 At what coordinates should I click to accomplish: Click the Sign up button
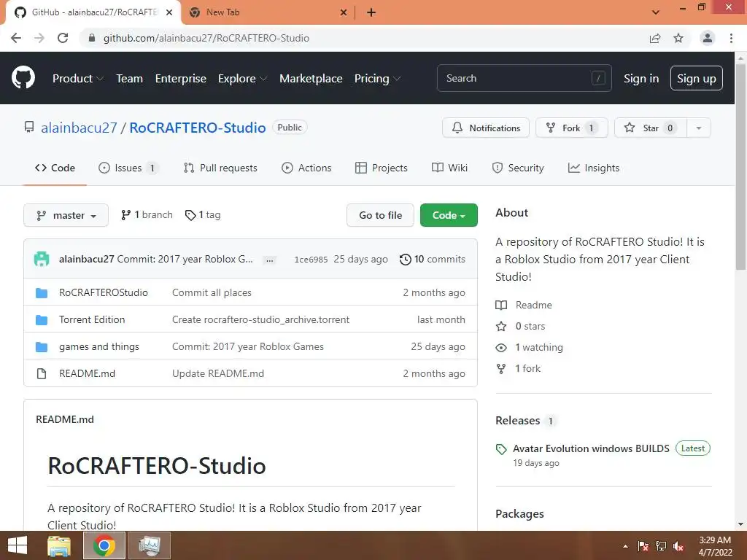click(696, 78)
